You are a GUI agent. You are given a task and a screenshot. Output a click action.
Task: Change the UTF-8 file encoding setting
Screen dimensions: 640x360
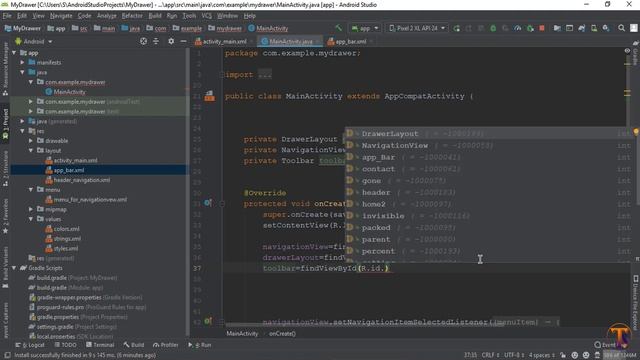pos(513,355)
